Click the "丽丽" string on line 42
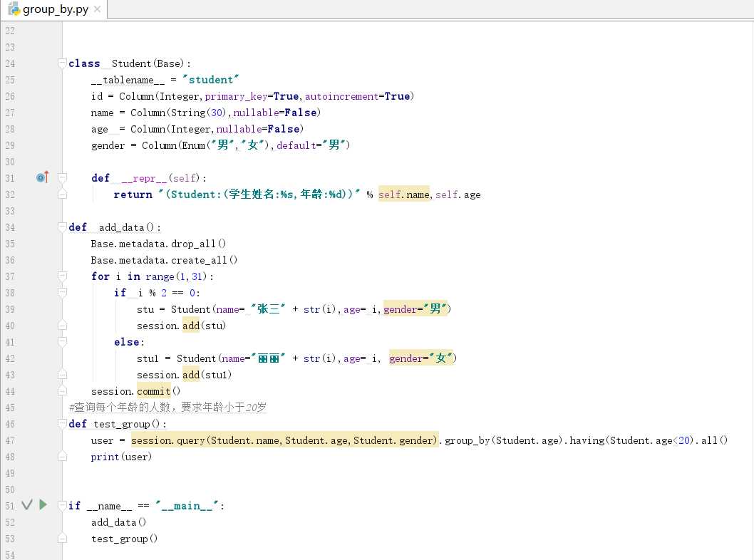 [x=269, y=358]
